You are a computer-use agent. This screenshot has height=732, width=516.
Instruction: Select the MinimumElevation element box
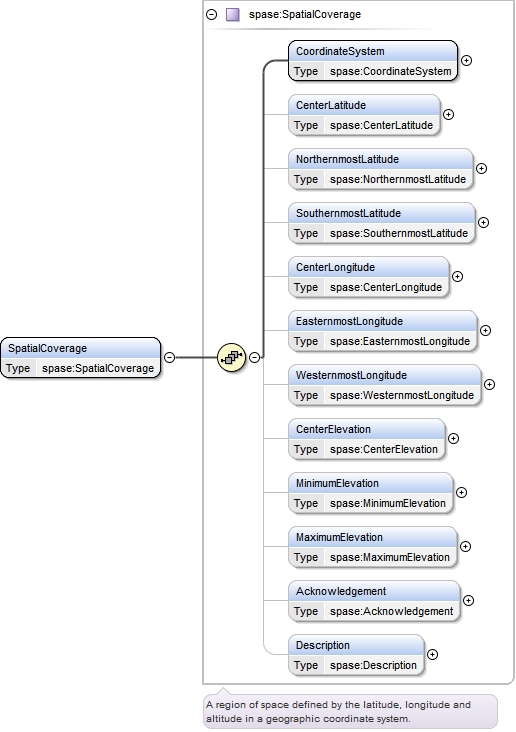pos(371,493)
